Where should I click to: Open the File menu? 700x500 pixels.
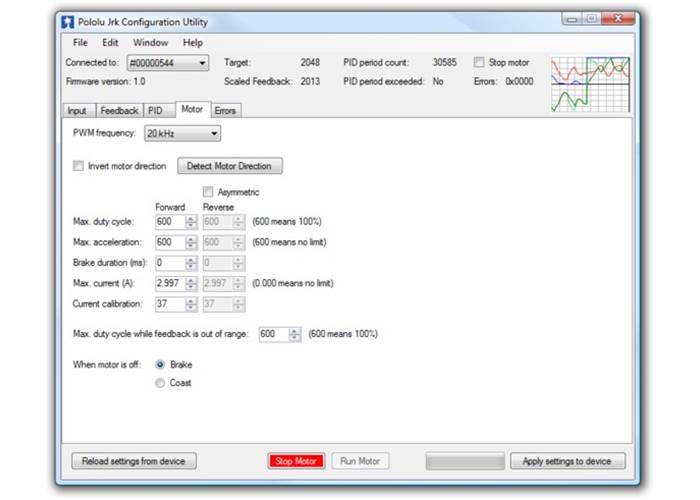80,43
